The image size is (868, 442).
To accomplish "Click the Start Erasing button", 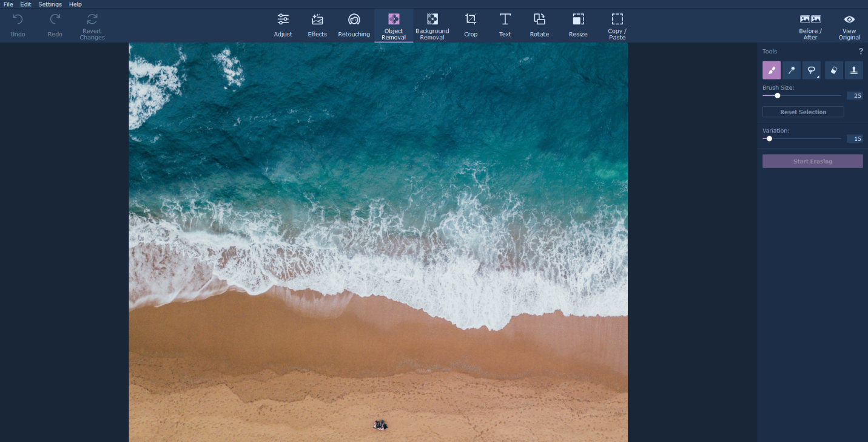I will click(812, 161).
